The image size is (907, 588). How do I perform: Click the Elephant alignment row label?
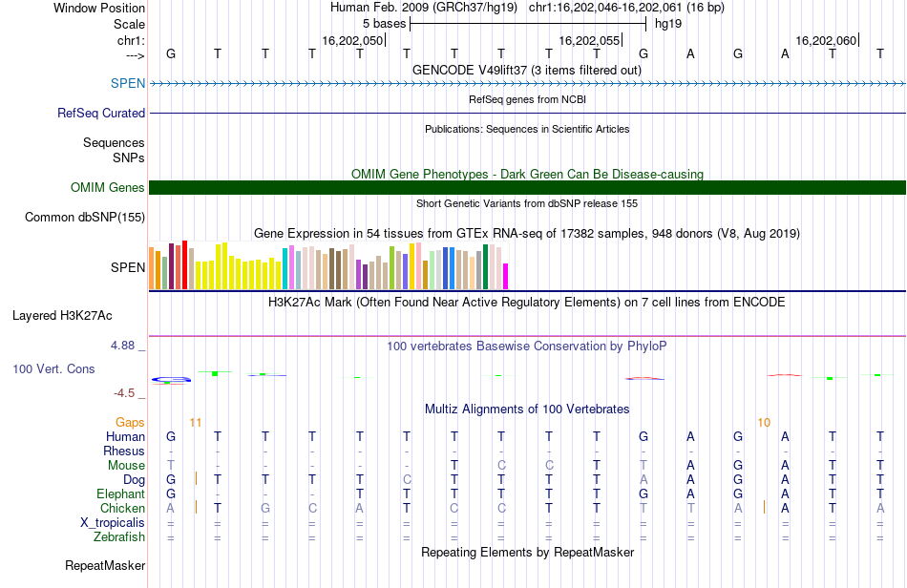pyautogui.click(x=120, y=494)
